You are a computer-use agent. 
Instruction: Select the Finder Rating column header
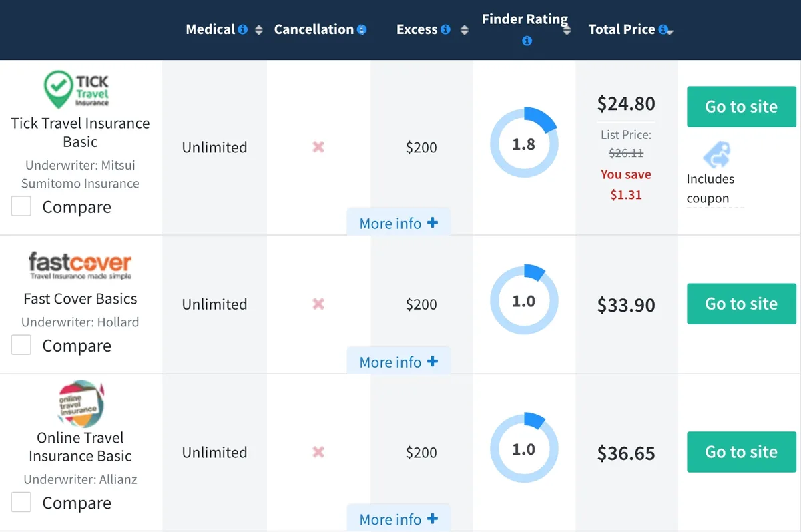pos(525,19)
